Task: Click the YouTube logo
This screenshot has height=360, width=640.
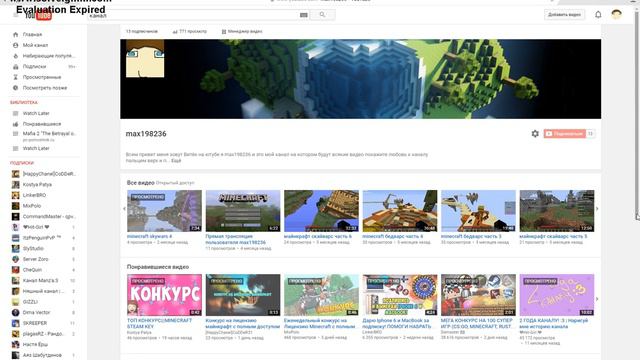Action: point(38,16)
